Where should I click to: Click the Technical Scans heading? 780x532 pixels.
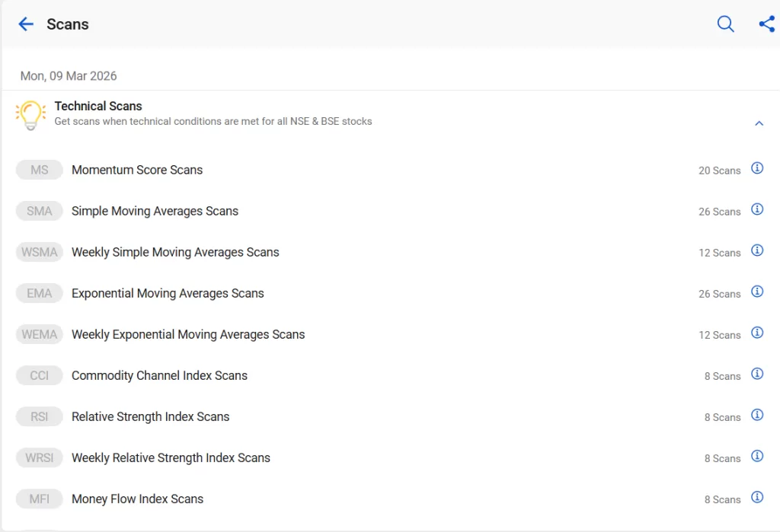pos(98,107)
